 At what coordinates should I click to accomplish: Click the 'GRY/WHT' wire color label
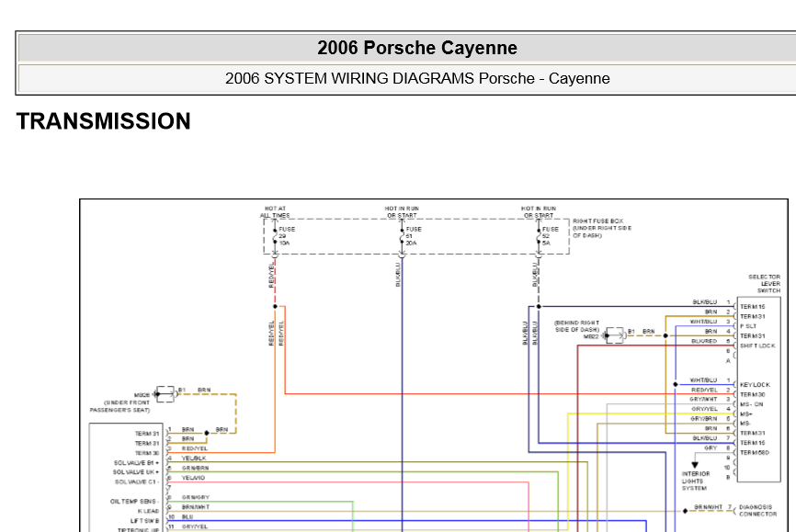703,399
